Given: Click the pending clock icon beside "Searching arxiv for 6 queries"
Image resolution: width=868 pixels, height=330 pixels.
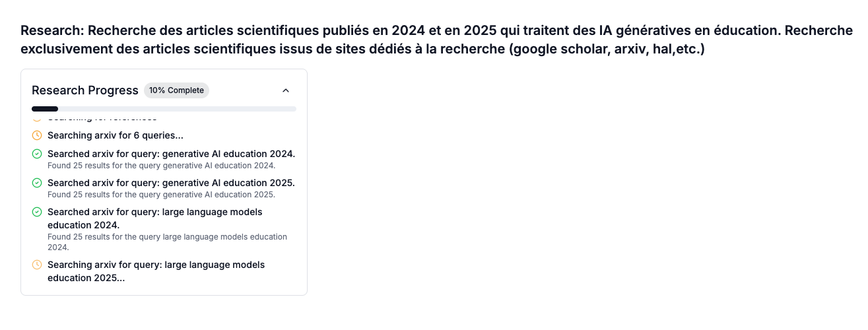Looking at the screenshot, I should [37, 135].
